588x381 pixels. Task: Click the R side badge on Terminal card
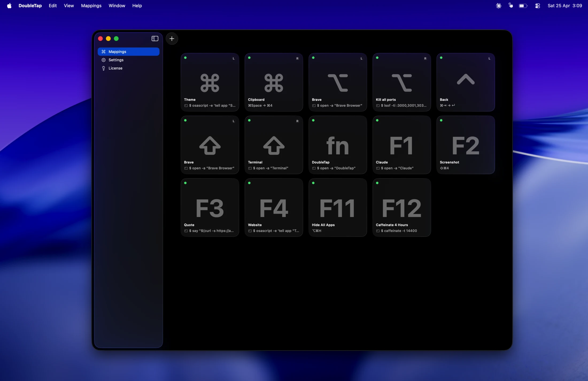pos(297,121)
